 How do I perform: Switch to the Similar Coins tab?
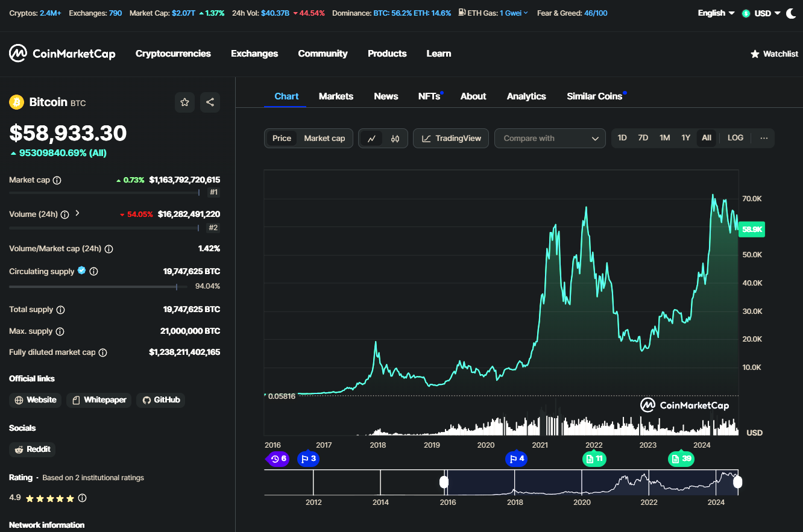point(594,96)
